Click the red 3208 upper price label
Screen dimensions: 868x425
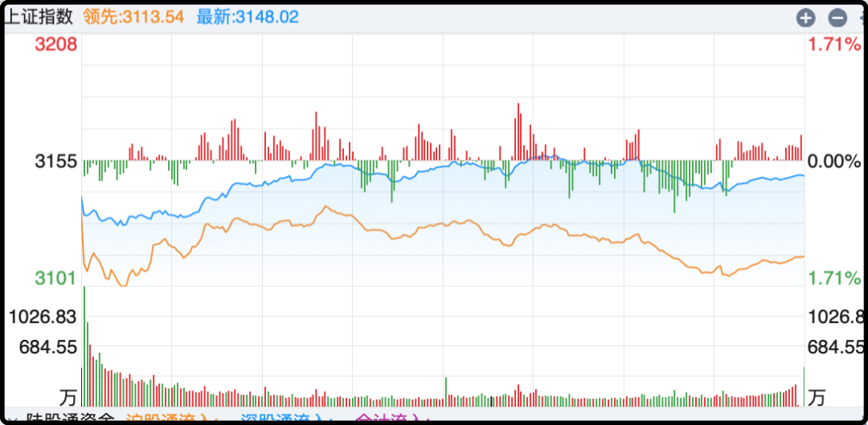coord(55,45)
